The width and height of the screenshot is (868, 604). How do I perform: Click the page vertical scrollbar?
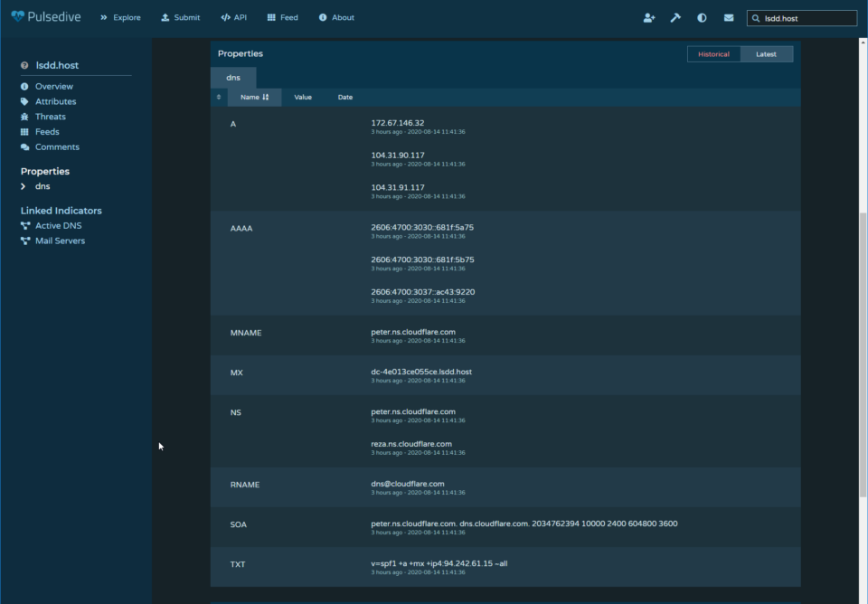[863, 353]
